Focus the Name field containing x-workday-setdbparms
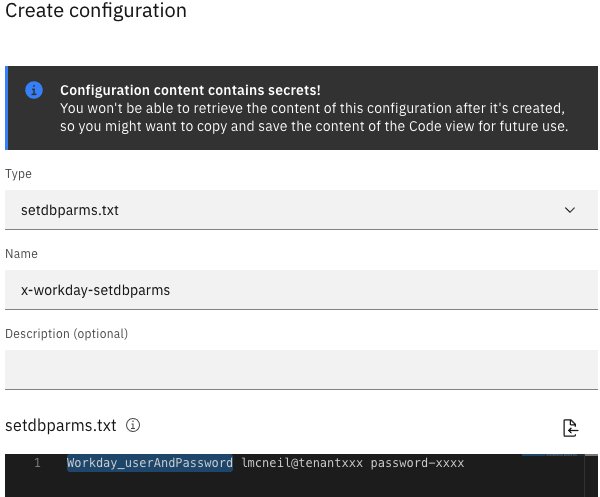 tap(300, 290)
